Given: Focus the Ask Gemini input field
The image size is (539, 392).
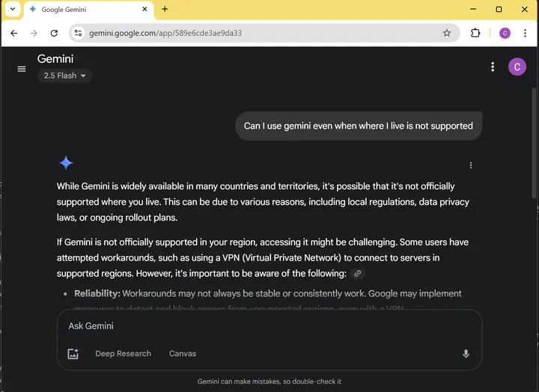Looking at the screenshot, I should coord(269,326).
